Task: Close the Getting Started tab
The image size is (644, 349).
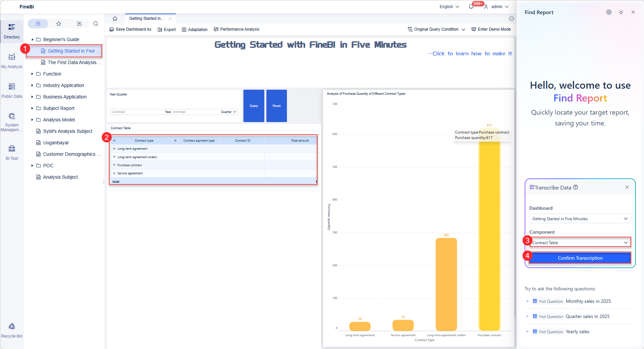Action: coord(170,19)
